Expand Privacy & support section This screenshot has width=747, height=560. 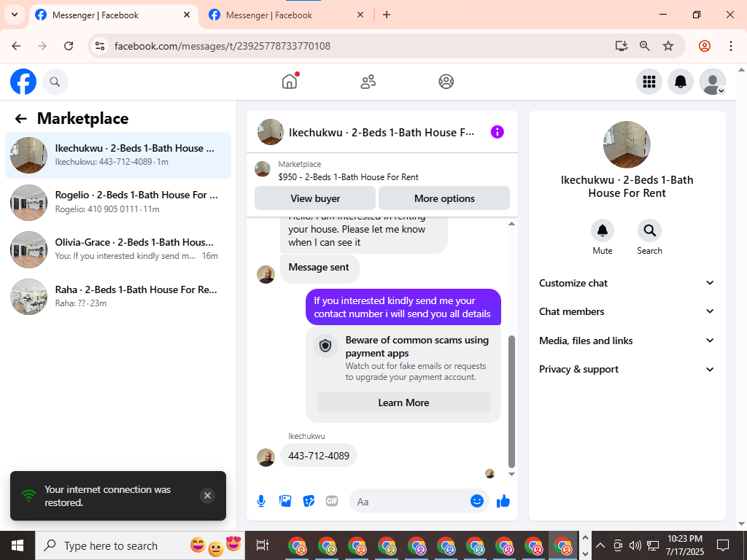pos(627,369)
